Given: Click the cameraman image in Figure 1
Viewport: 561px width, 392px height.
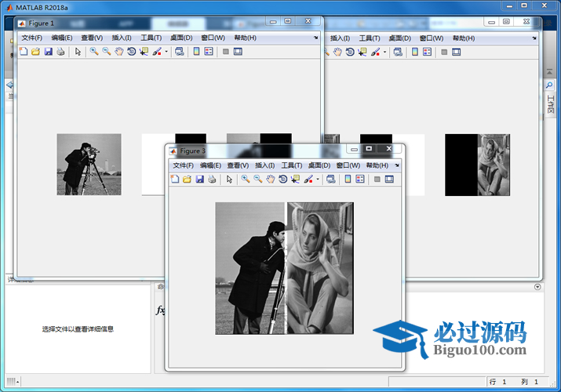Looking at the screenshot, I should [89, 164].
